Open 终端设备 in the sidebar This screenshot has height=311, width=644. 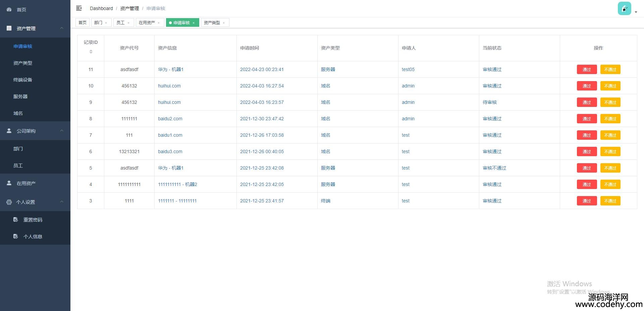[23, 80]
